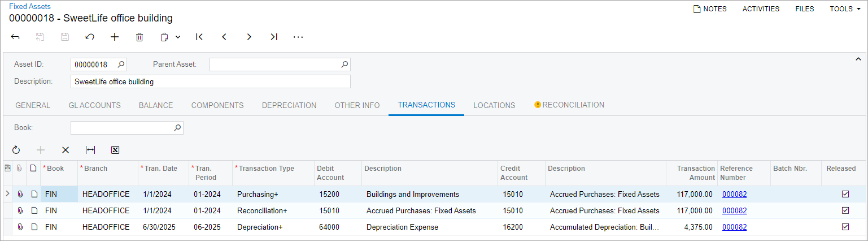This screenshot has height=241, width=868.
Task: Open reference number 000082 in Depreciation+ row
Action: click(x=734, y=227)
